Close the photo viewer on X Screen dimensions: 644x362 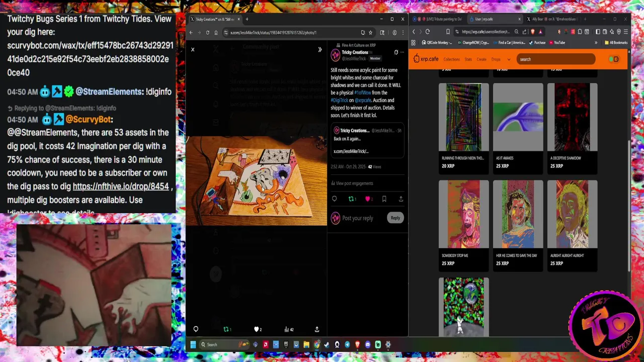click(x=192, y=49)
